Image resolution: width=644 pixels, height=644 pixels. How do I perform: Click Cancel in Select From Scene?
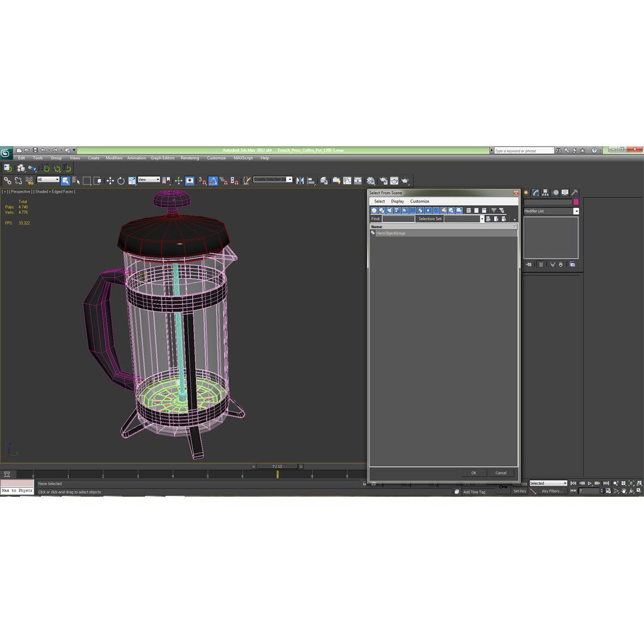click(x=501, y=473)
